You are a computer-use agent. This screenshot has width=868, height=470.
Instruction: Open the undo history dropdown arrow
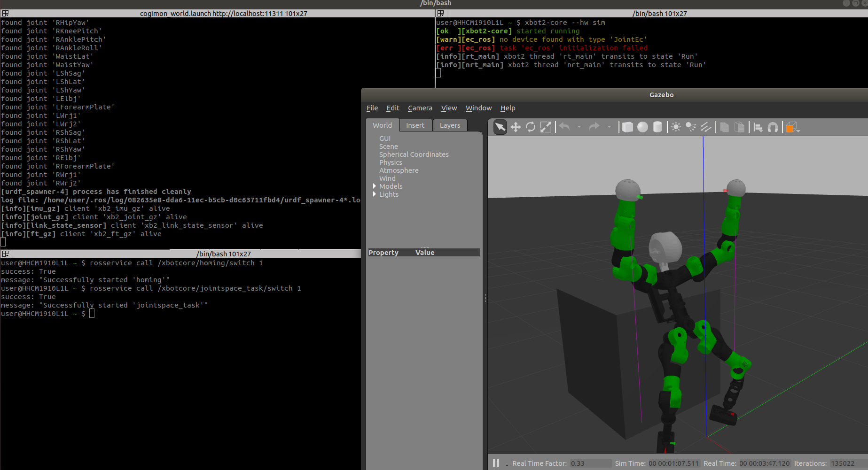pos(579,127)
